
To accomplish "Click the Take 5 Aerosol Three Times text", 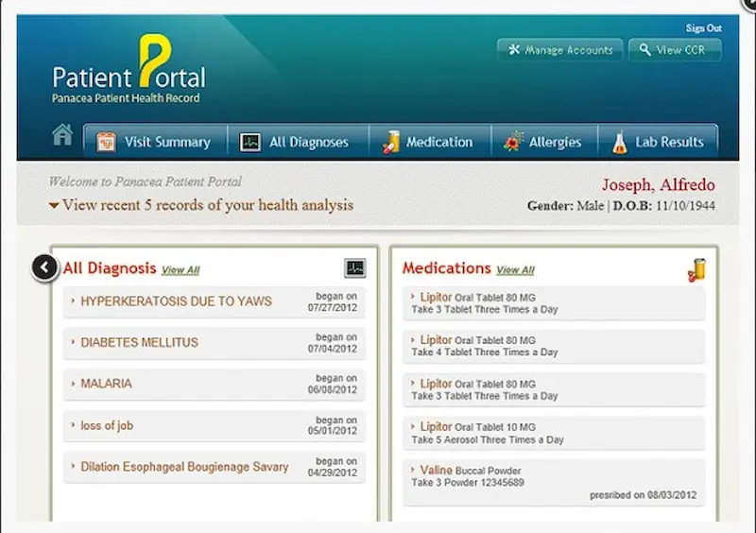I will 488,439.
